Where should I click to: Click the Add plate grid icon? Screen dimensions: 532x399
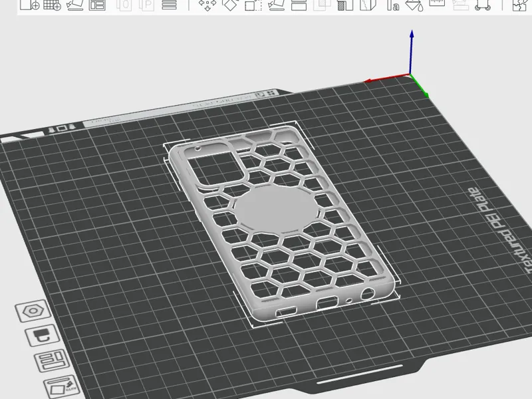click(53, 5)
